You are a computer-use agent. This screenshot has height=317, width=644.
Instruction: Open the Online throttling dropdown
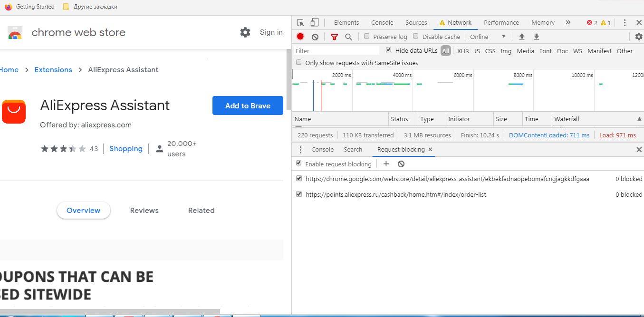[488, 37]
